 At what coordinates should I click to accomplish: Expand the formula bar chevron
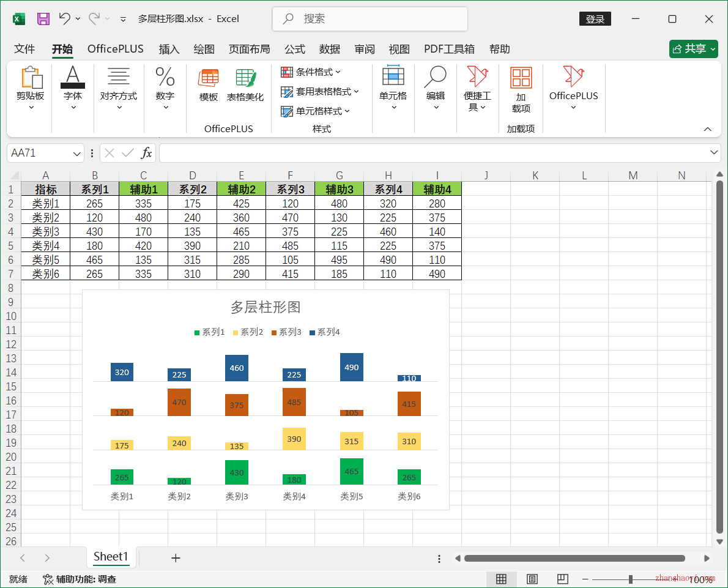click(714, 152)
